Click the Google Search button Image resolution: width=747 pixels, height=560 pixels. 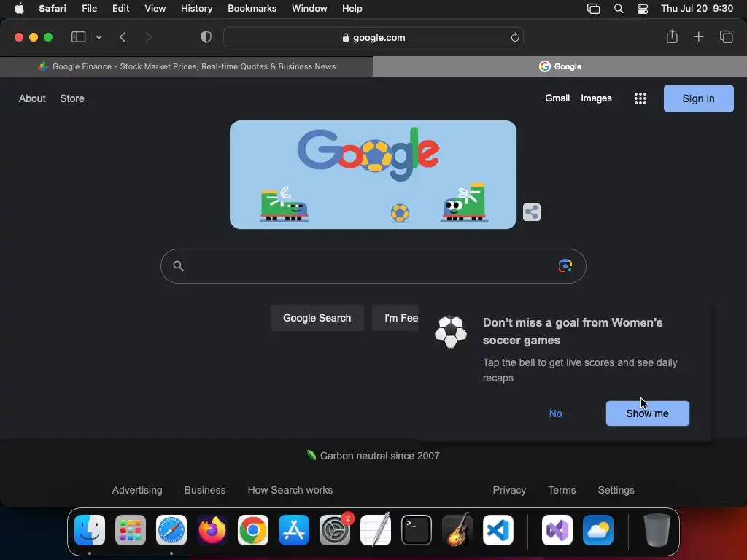point(317,318)
